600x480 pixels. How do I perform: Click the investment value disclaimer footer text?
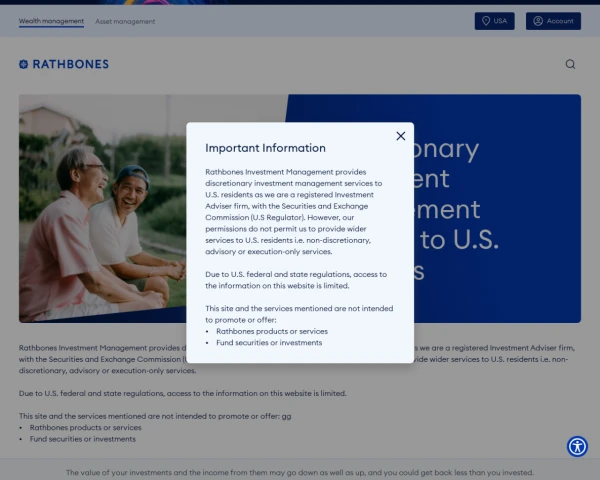pyautogui.click(x=300, y=473)
